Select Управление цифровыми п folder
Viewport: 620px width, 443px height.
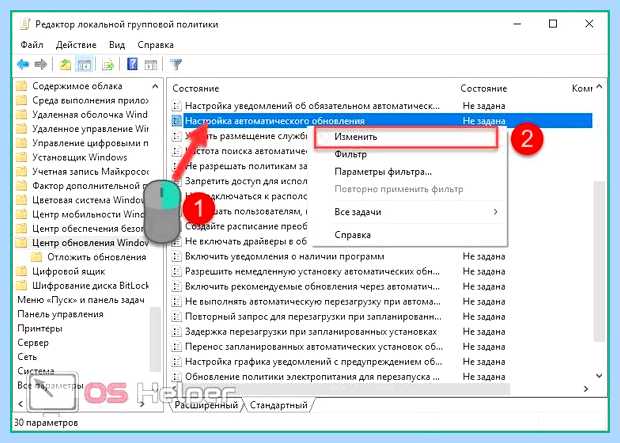pyautogui.click(x=90, y=143)
